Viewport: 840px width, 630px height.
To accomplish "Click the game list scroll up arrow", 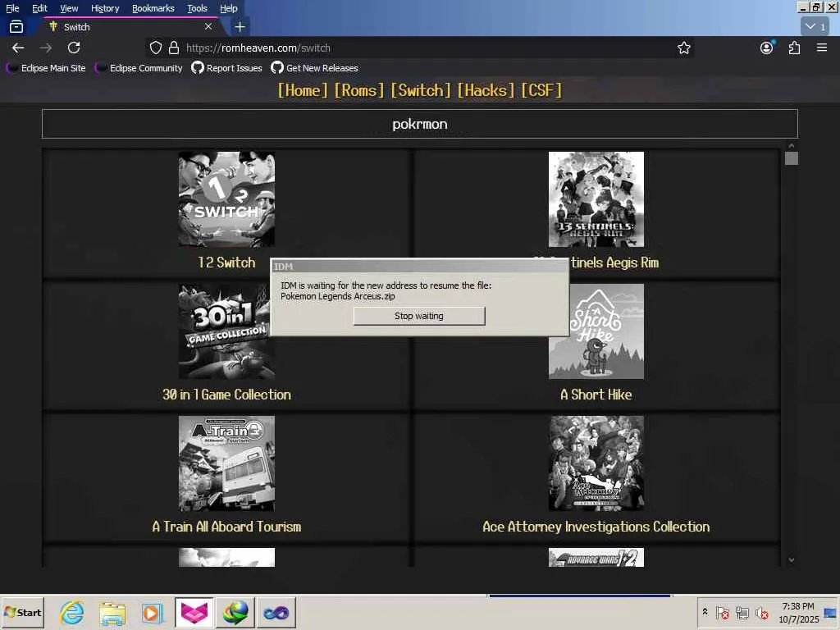I will 792,146.
